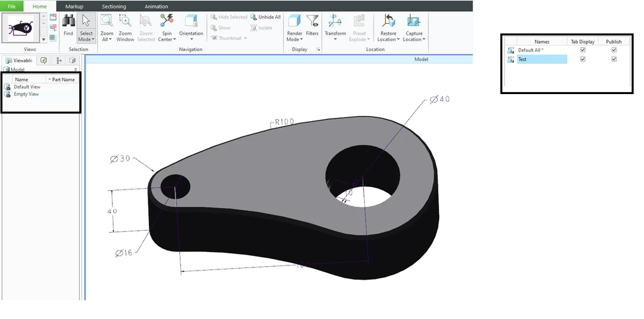
Task: Click the Ø40 dimension annotation
Action: (440, 99)
